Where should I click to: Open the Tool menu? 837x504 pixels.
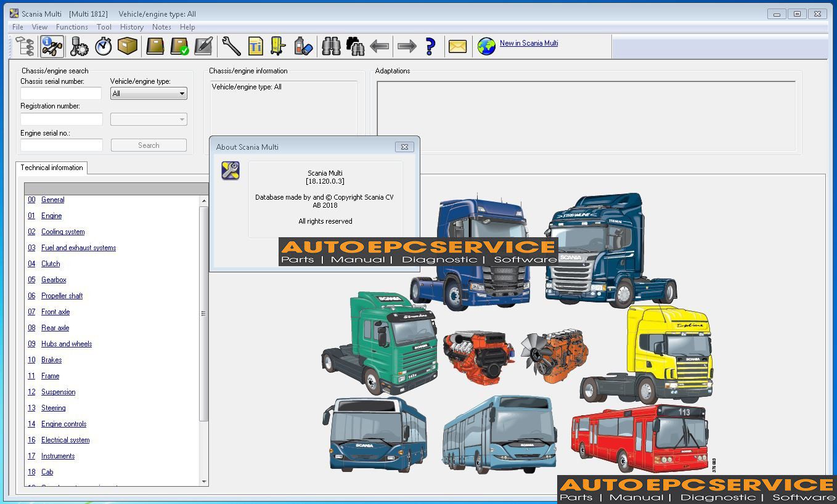(x=104, y=27)
